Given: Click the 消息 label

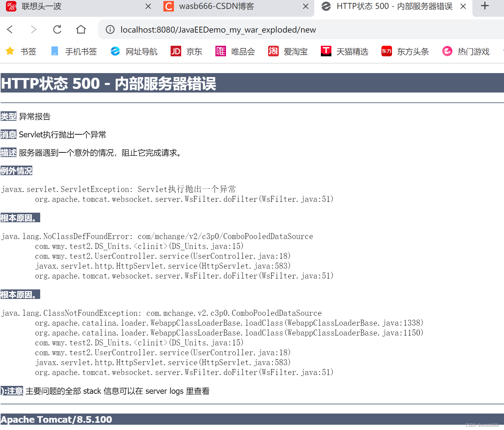Looking at the screenshot, I should coord(9,134).
